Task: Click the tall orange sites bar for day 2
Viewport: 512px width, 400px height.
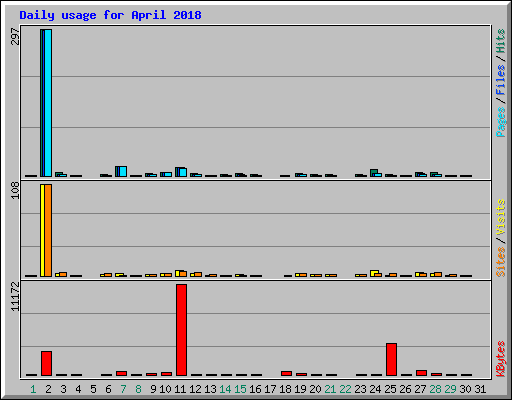Action: (48, 230)
